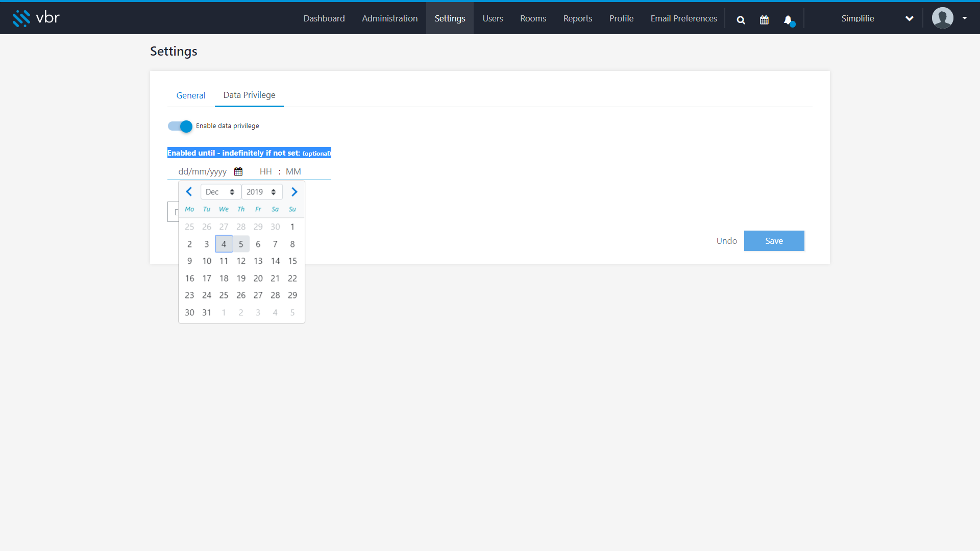The height and width of the screenshot is (551, 980).
Task: Click the MM minutes field
Action: coord(293,171)
